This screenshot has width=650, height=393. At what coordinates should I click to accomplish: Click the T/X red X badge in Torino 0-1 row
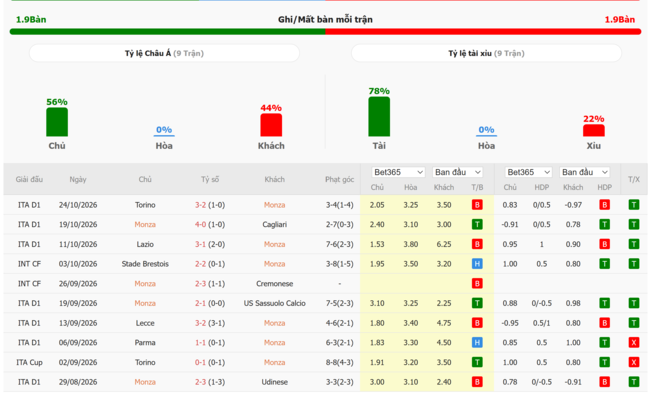coord(634,362)
